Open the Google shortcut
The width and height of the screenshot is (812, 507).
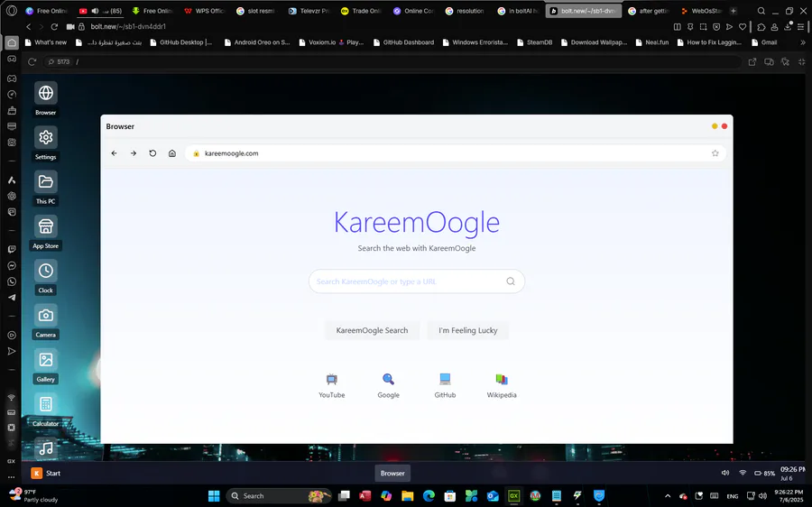pyautogui.click(x=388, y=386)
